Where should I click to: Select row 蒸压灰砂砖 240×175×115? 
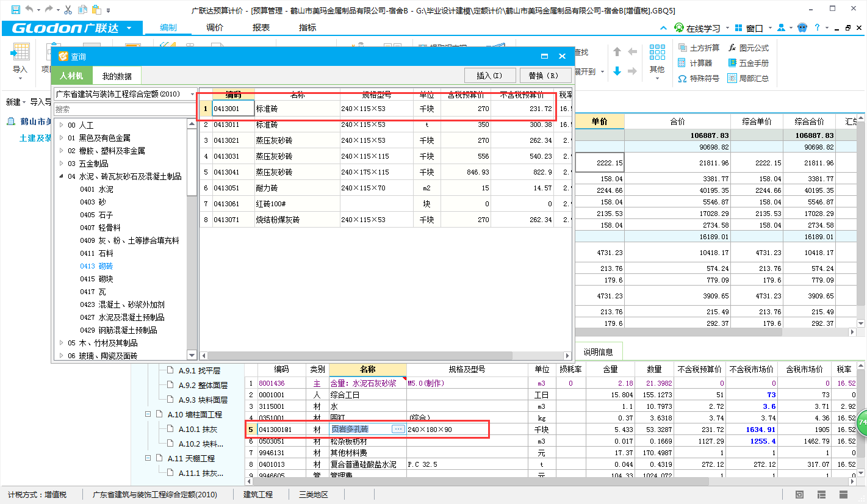[x=386, y=172]
